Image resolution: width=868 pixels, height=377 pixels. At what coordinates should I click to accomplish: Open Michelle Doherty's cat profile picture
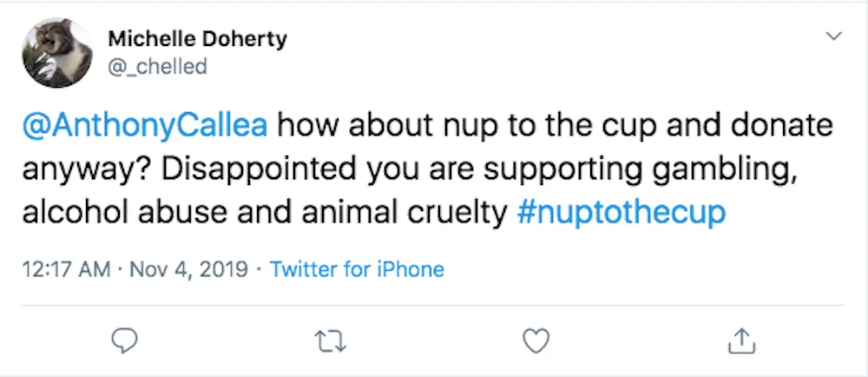pos(57,53)
